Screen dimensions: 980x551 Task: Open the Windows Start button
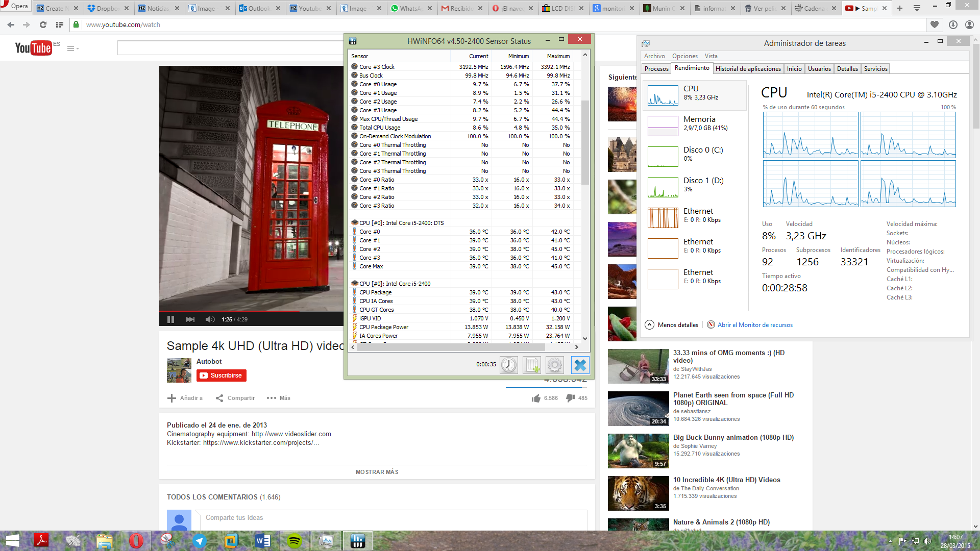tap(12, 541)
